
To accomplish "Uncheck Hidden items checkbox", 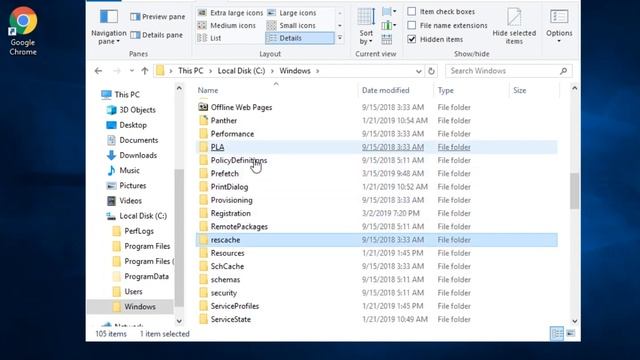I will [412, 39].
